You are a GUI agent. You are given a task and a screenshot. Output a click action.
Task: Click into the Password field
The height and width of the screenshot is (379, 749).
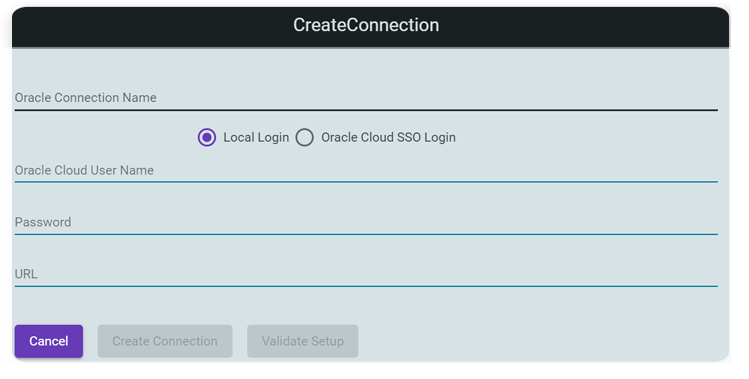tap(366, 223)
